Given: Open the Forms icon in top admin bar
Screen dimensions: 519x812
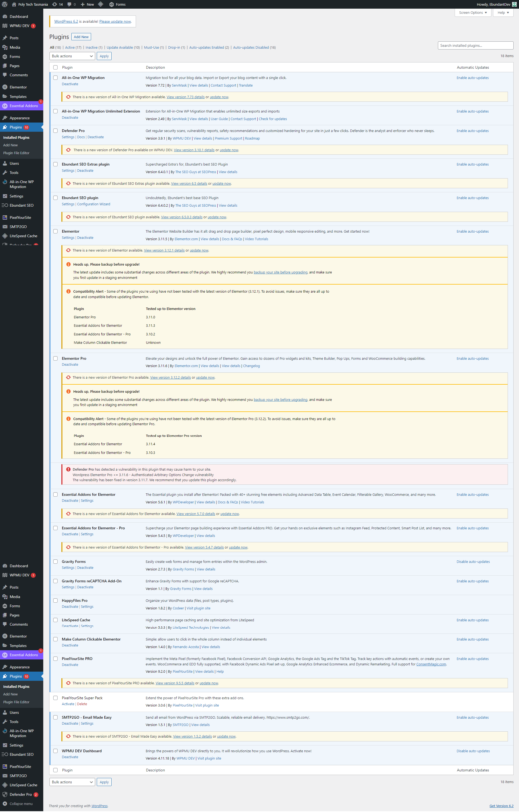Looking at the screenshot, I should [x=112, y=4].
